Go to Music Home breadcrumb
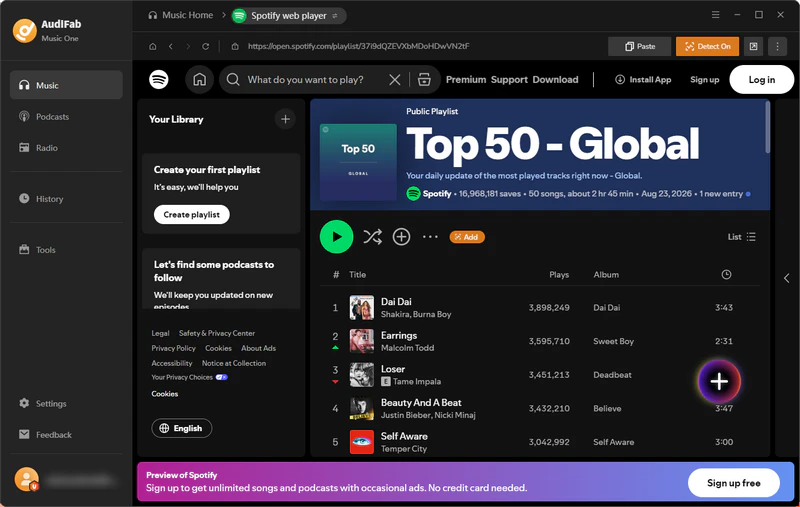This screenshot has width=800, height=507. (181, 15)
